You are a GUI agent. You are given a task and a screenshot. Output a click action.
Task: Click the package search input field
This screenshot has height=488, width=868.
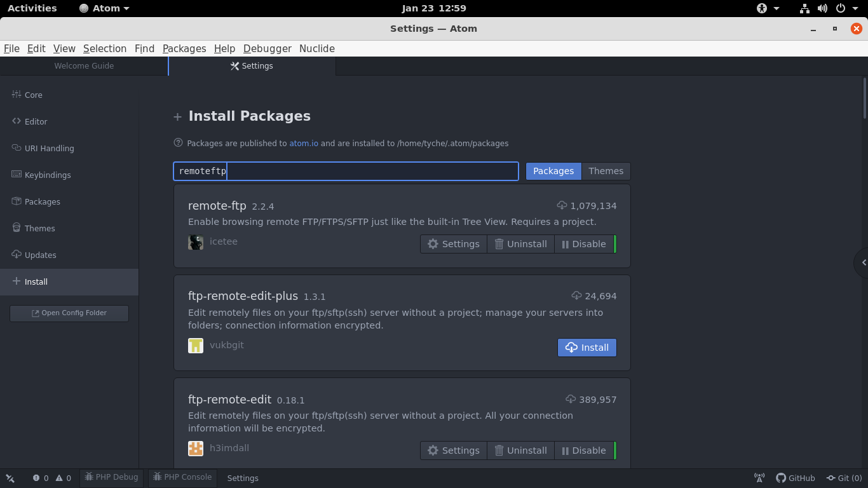346,171
